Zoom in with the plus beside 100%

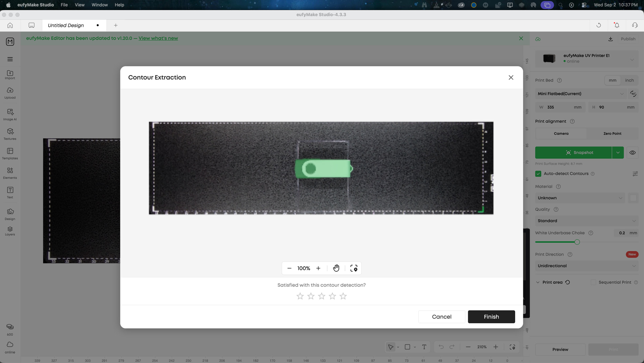pyautogui.click(x=318, y=268)
